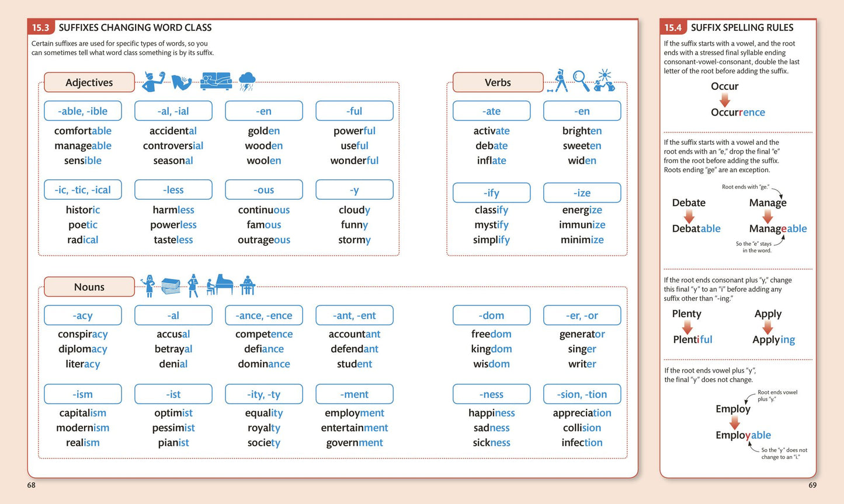Select the exercising person with dumbbell icon
Screen dimensions: 844x504
pyautogui.click(x=558, y=81)
